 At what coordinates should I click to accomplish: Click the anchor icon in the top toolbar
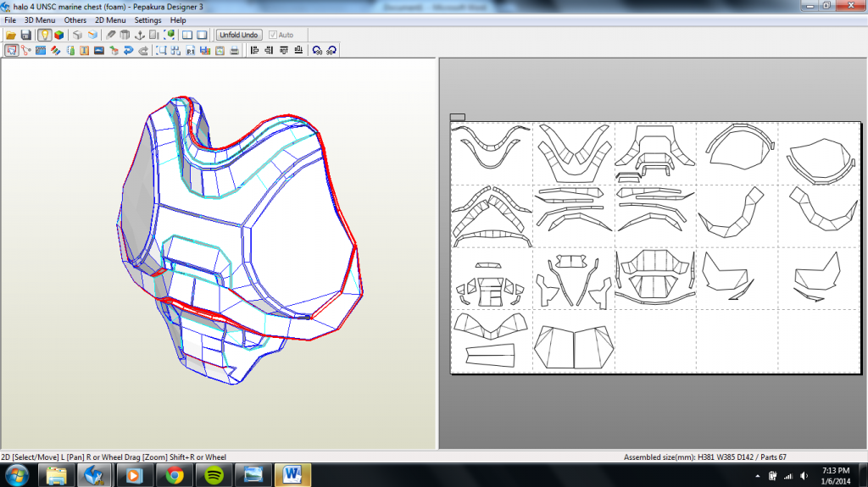(x=139, y=35)
